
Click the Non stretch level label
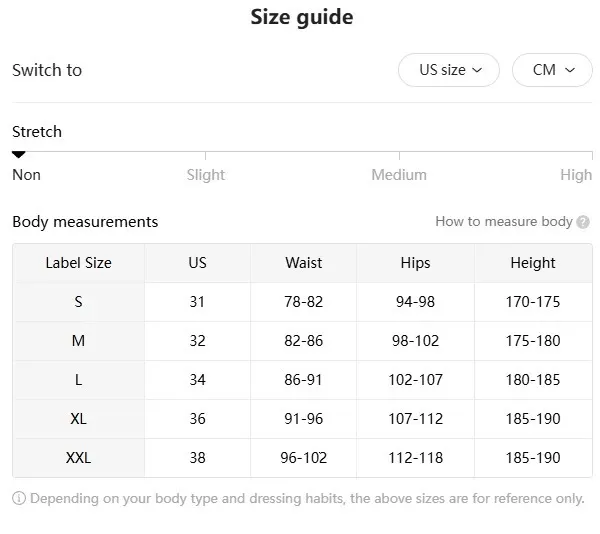27,175
